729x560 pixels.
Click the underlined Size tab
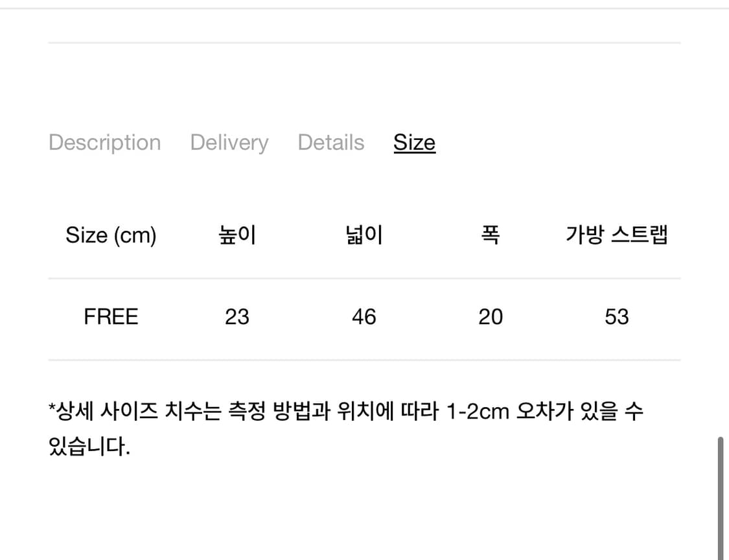pos(414,143)
